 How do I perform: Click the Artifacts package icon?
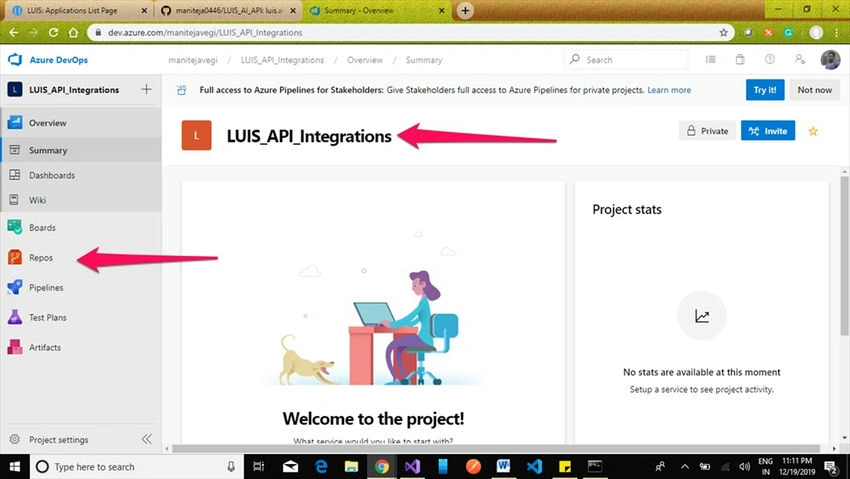click(15, 347)
